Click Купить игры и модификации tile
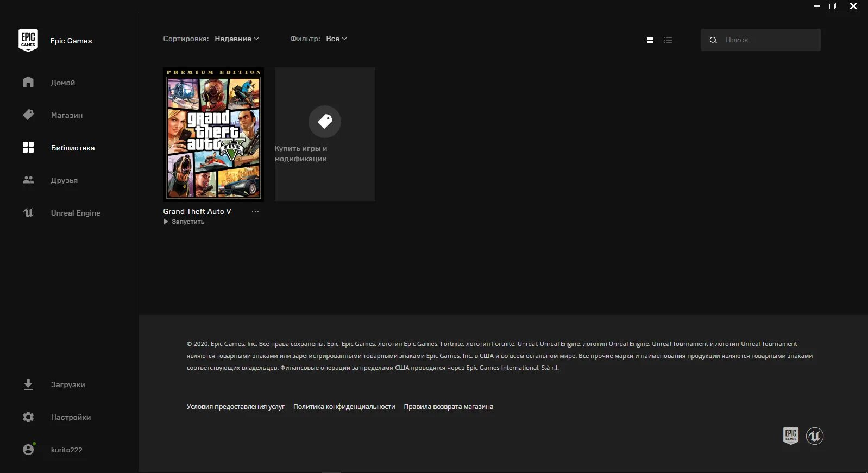868x473 pixels. (x=325, y=134)
